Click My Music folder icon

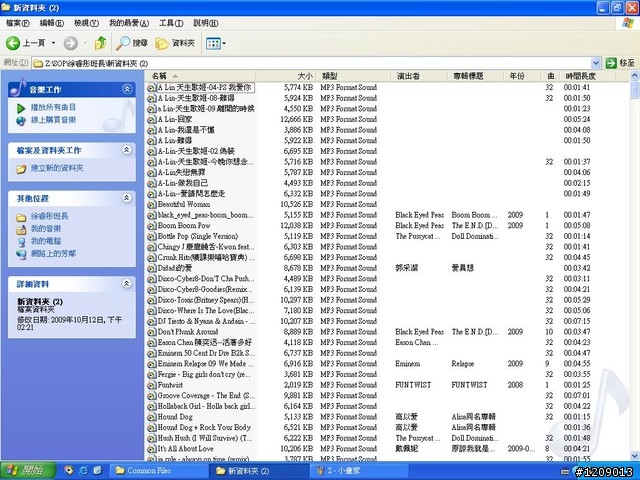pyautogui.click(x=21, y=229)
